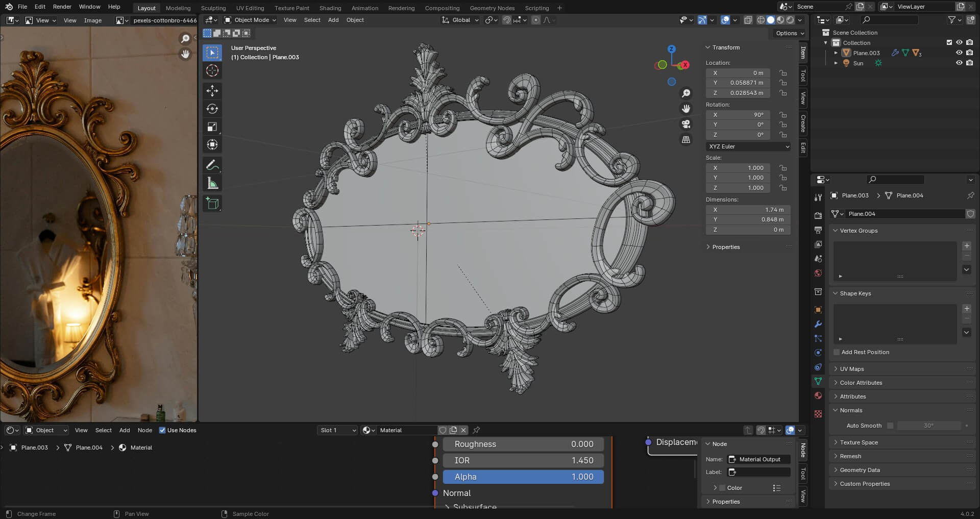
Task: Unlink the material with X button
Action: pos(463,430)
